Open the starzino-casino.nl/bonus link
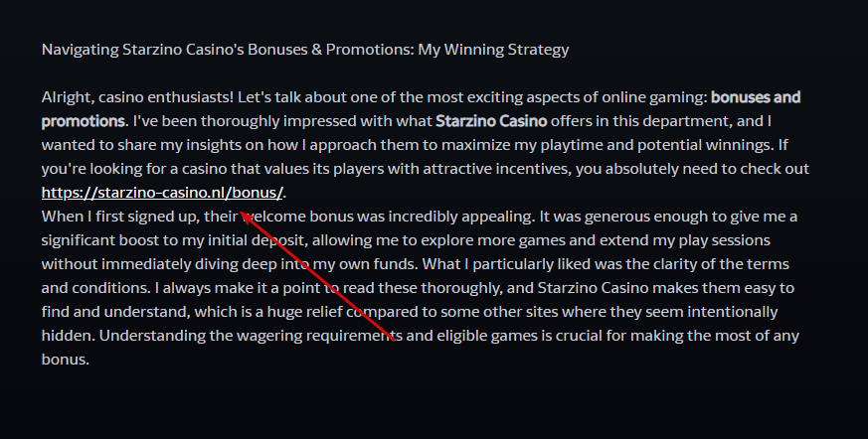The image size is (868, 439). (x=163, y=193)
